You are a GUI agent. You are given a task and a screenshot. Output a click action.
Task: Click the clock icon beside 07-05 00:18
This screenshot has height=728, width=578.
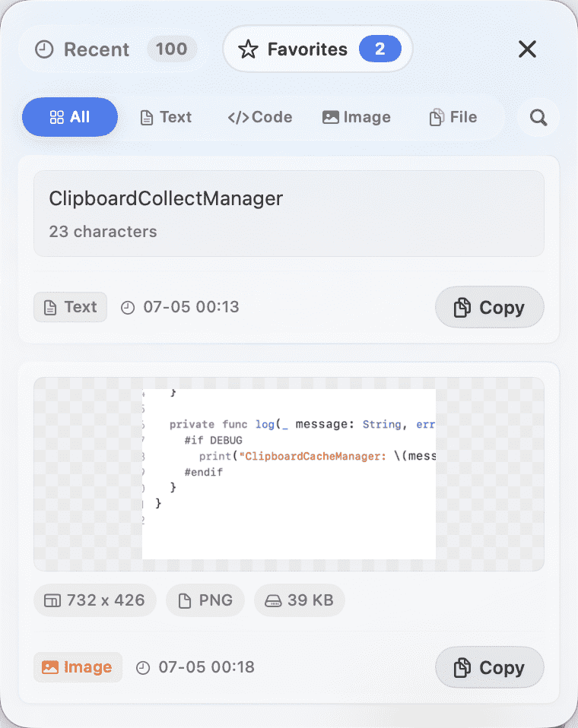click(143, 668)
